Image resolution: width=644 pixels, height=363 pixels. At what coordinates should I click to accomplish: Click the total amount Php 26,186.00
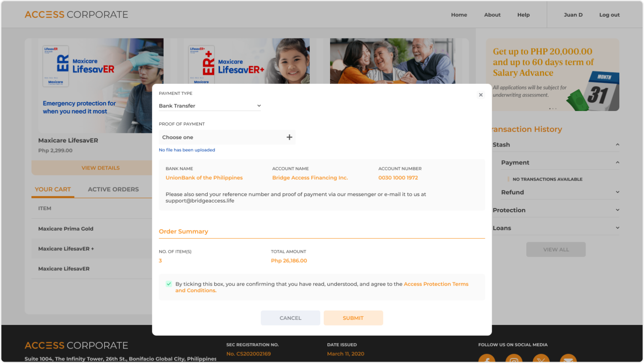289,261
